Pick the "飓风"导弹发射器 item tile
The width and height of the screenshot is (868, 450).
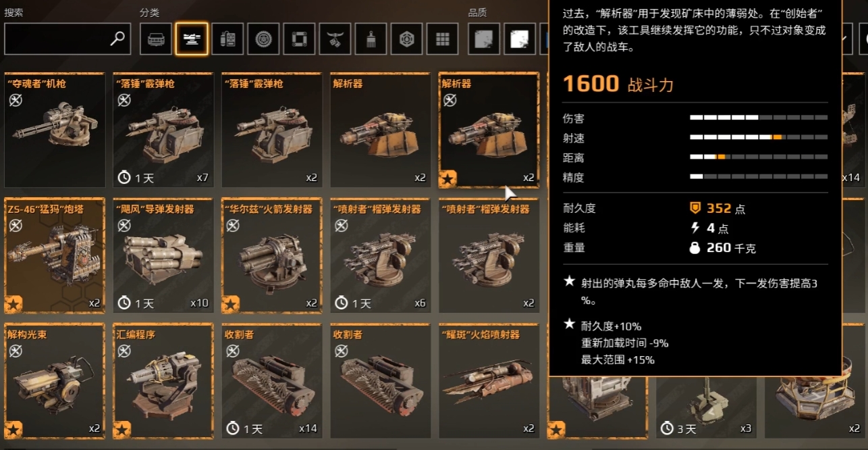coord(163,255)
